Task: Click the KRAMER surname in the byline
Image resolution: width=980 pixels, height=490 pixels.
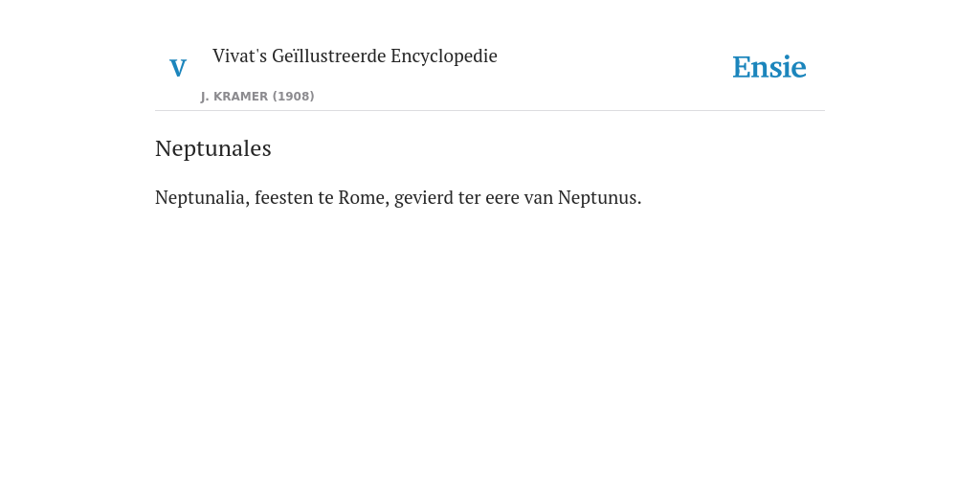Action: pos(240,97)
